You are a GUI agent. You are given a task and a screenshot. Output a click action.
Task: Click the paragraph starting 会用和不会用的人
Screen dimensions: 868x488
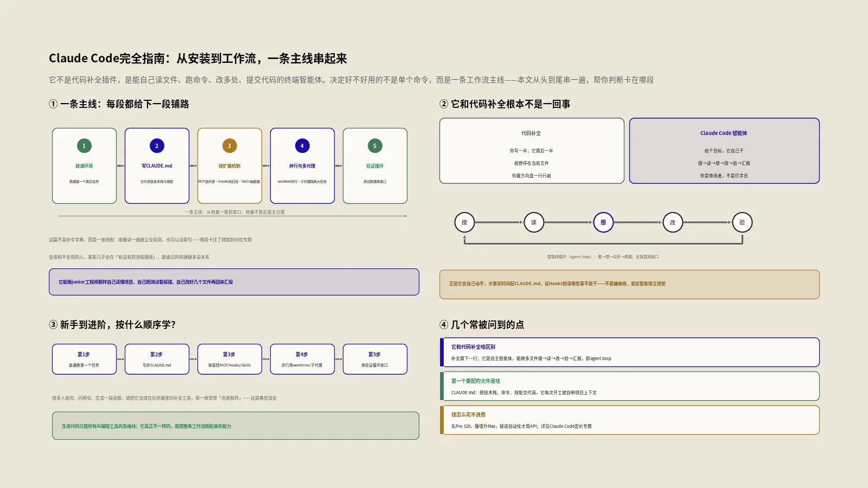[129, 257]
